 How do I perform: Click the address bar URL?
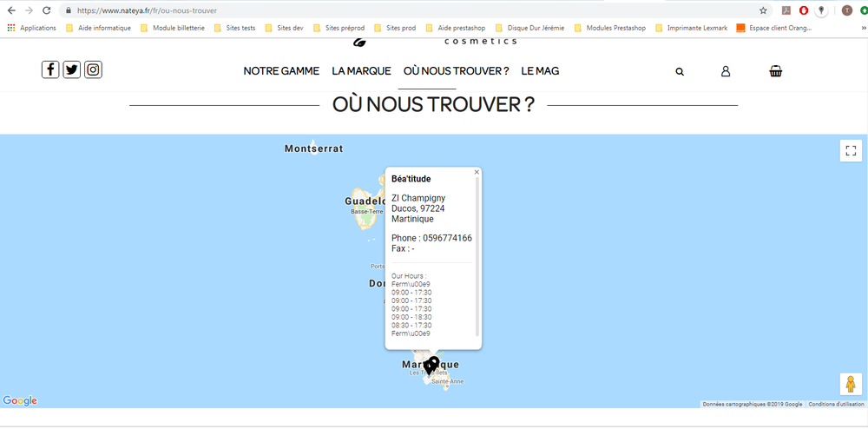[x=147, y=10]
